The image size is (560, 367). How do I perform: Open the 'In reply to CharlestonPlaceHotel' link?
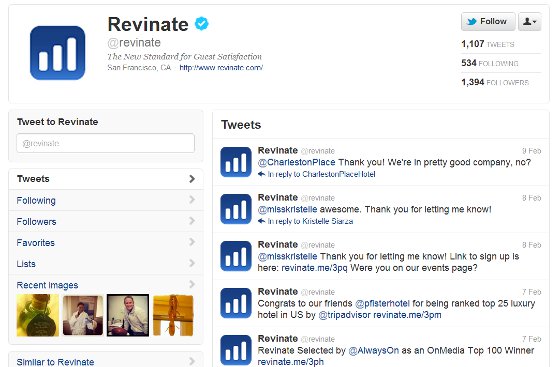[x=321, y=174]
